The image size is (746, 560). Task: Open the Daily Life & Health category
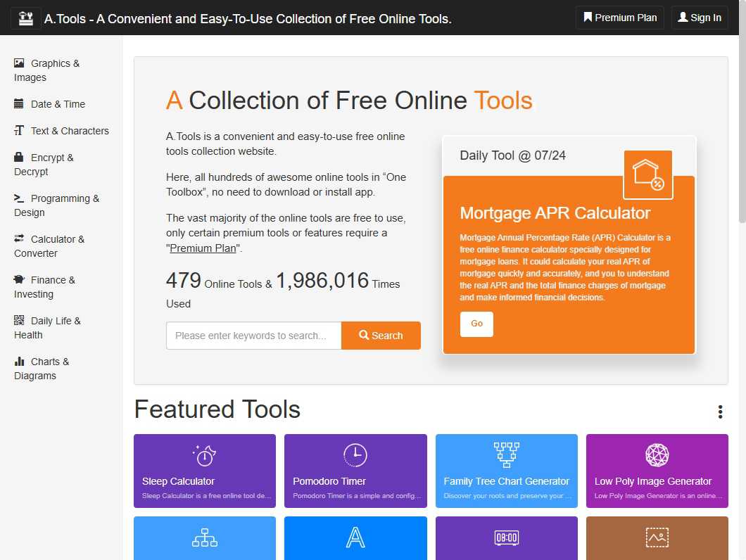(x=47, y=328)
